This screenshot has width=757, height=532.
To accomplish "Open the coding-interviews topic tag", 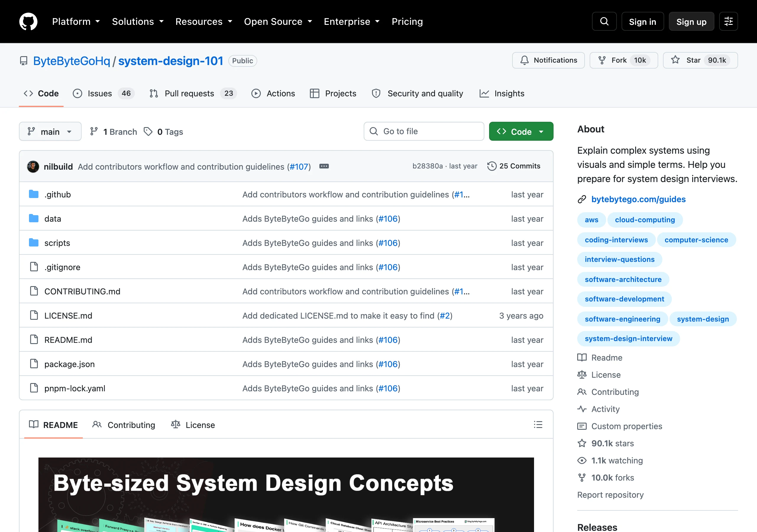I will pyautogui.click(x=616, y=240).
